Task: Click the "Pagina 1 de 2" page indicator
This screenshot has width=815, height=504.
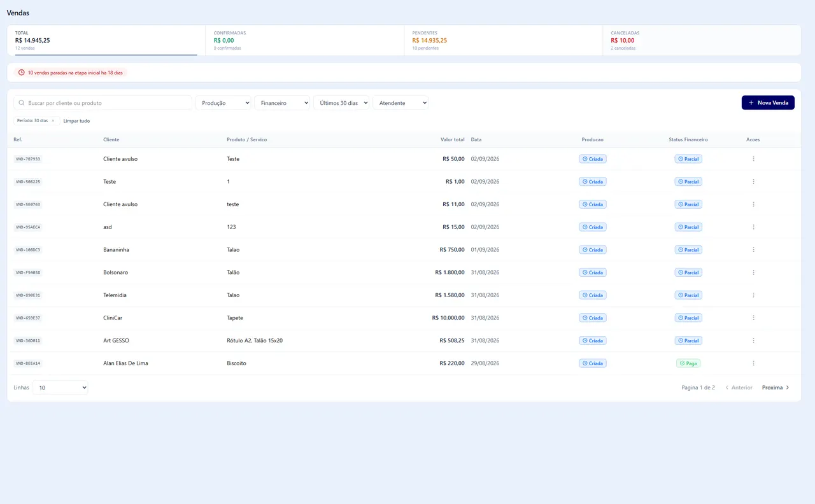Action: point(698,388)
